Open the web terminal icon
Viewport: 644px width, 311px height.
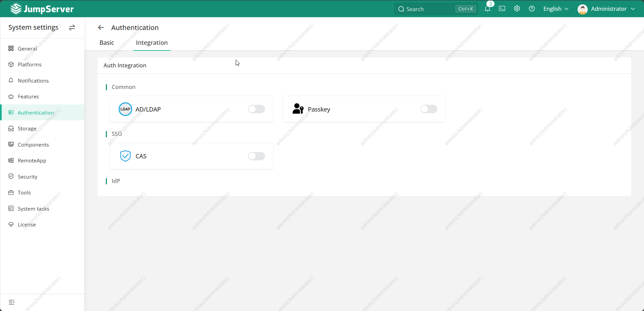pyautogui.click(x=502, y=9)
